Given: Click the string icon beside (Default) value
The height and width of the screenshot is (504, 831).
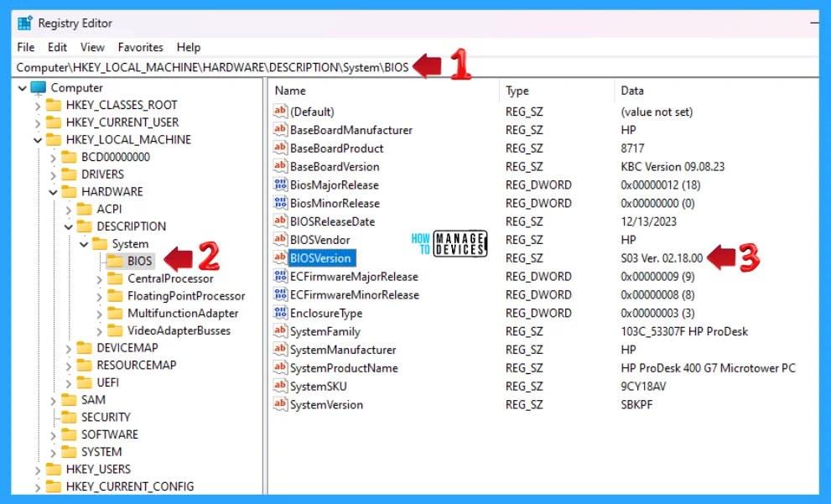Looking at the screenshot, I should [280, 112].
